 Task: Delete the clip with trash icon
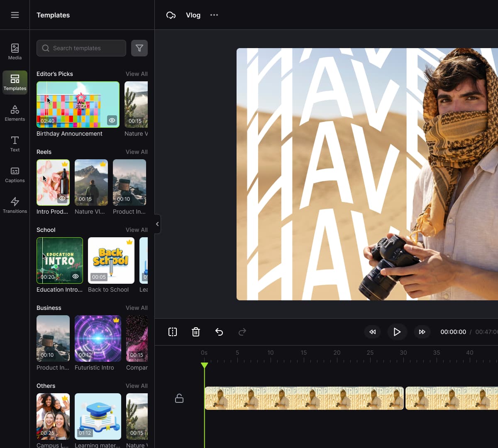(x=196, y=332)
